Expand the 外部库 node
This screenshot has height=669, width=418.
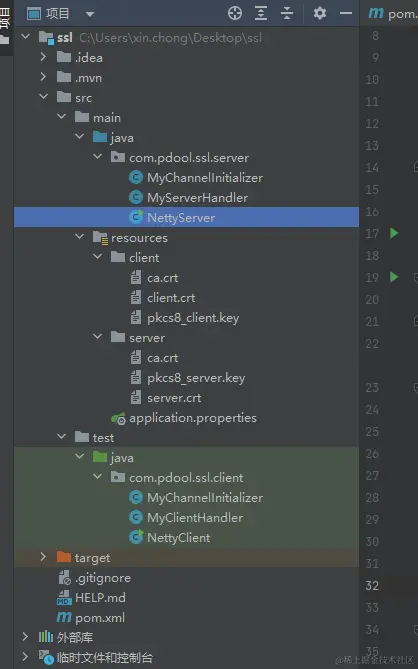coord(25,637)
